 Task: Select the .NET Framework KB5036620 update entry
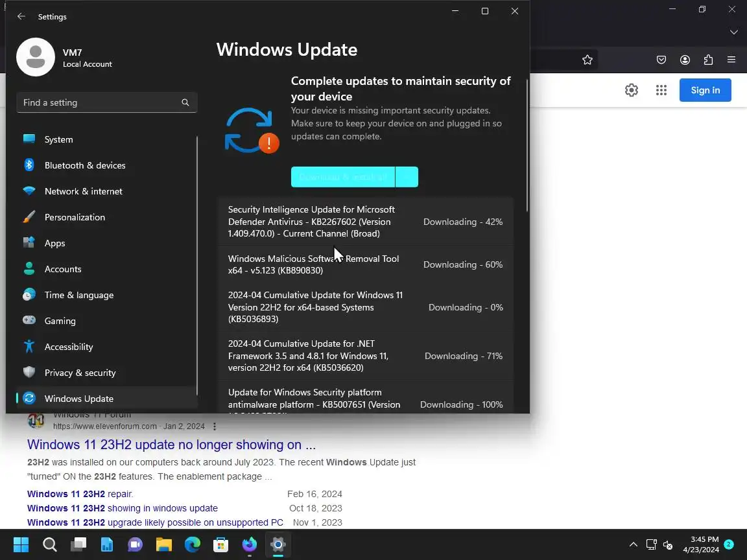pos(366,356)
